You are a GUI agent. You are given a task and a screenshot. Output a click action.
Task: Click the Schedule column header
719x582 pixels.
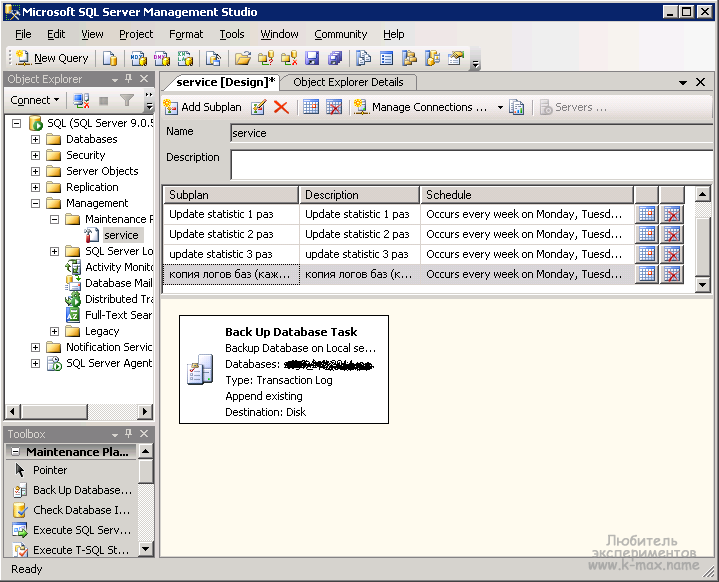tap(527, 195)
